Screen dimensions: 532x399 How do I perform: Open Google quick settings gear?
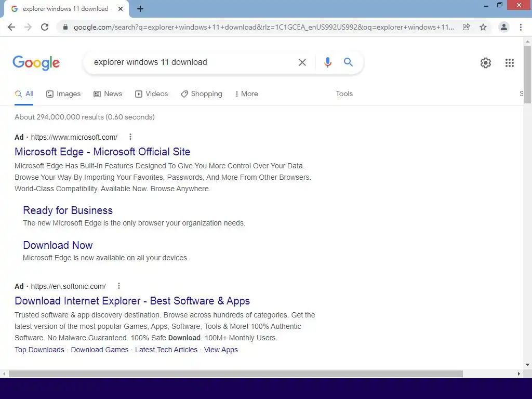point(486,63)
